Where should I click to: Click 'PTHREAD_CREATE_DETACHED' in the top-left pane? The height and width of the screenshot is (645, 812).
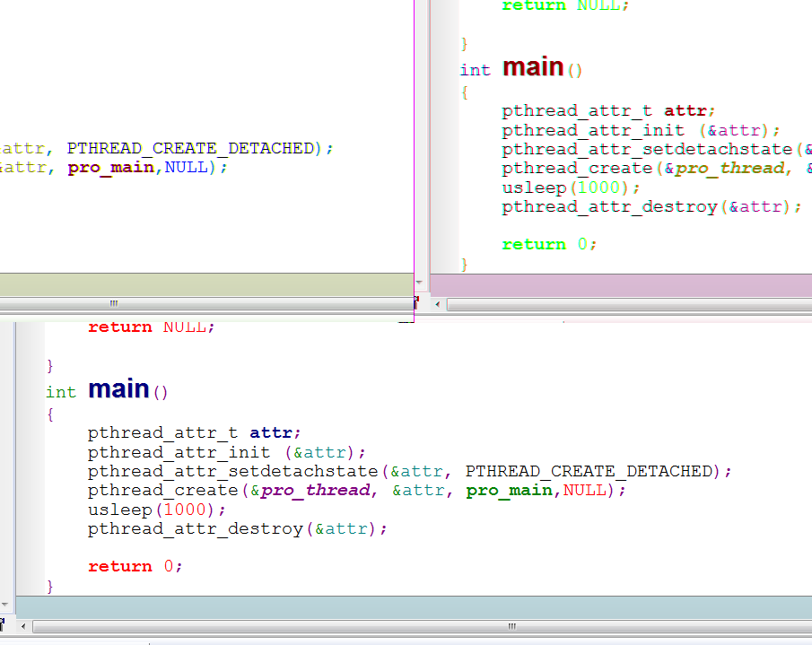point(190,149)
